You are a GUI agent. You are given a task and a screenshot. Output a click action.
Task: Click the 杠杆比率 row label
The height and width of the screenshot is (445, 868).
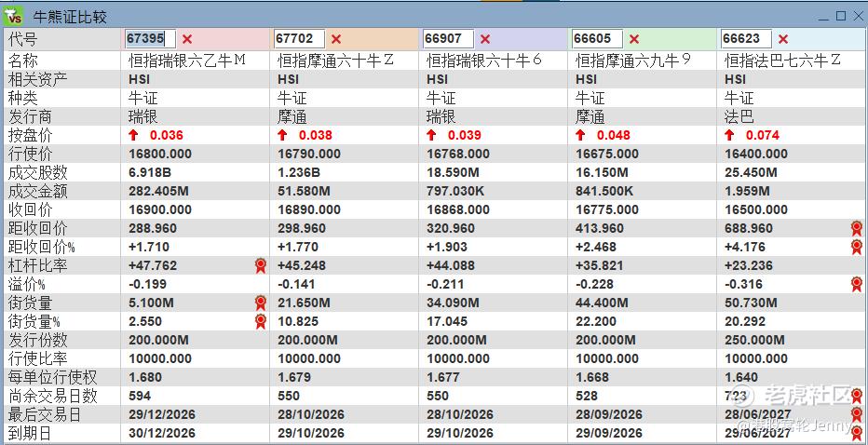[x=37, y=265]
